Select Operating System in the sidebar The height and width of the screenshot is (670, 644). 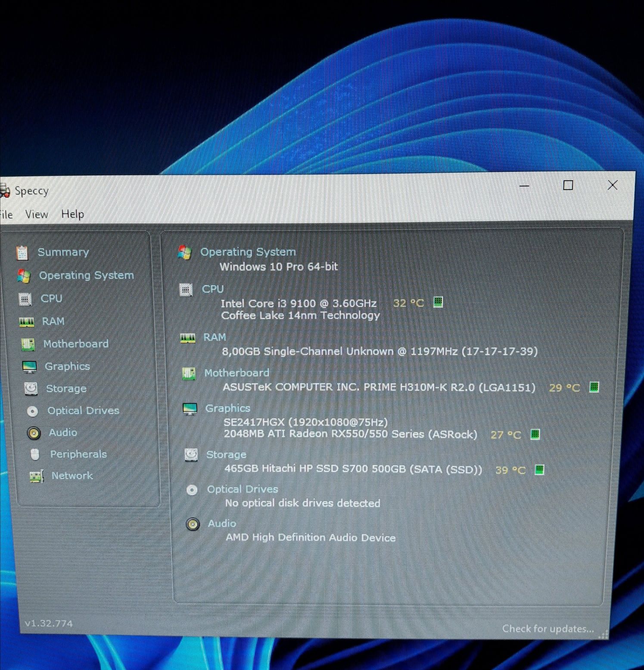(87, 275)
